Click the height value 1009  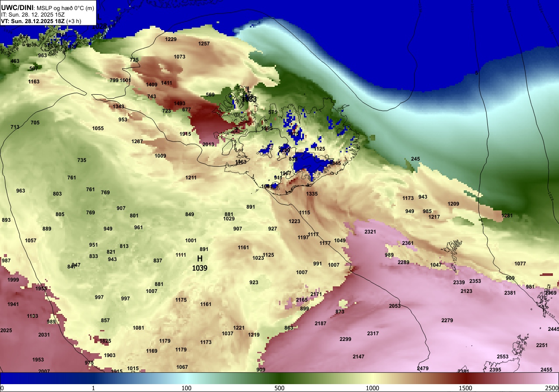(x=160, y=156)
